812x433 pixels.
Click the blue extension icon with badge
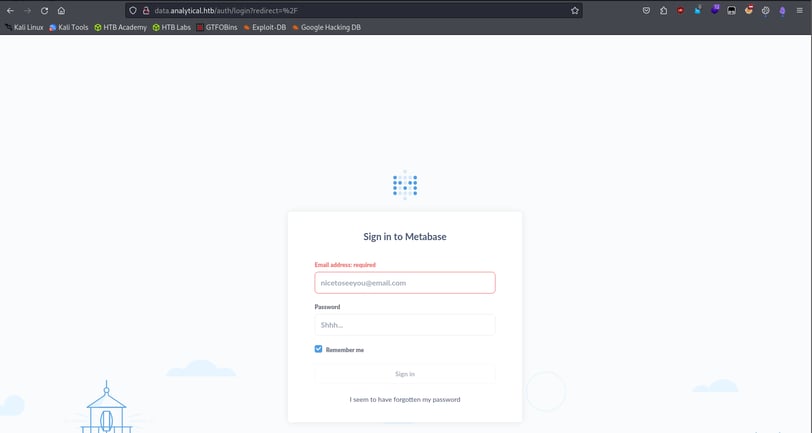[698, 10]
